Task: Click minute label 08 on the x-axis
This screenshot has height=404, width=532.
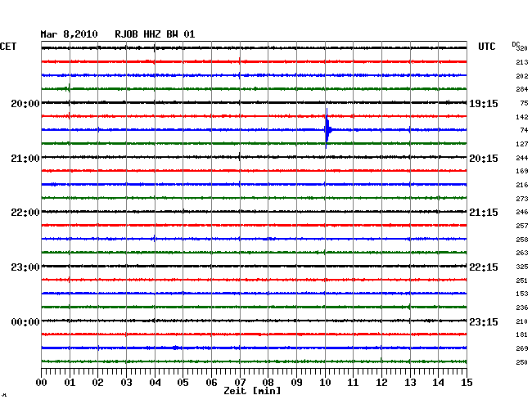Action: point(268,383)
